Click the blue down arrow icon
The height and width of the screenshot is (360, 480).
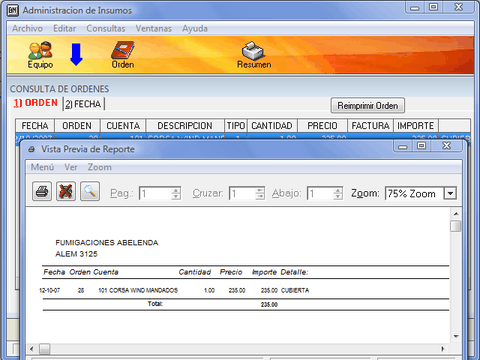click(76, 54)
